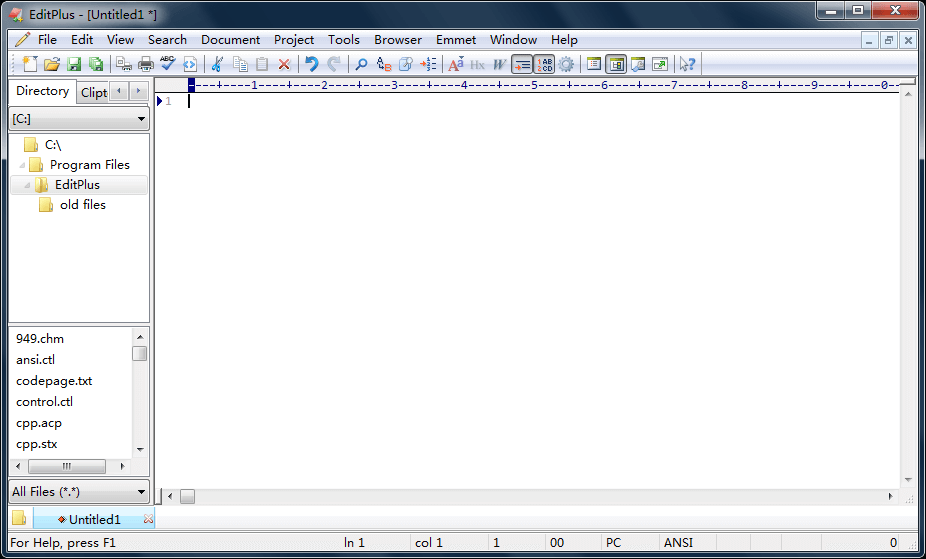926x559 pixels.
Task: Click the Undo arrow icon
Action: click(312, 64)
